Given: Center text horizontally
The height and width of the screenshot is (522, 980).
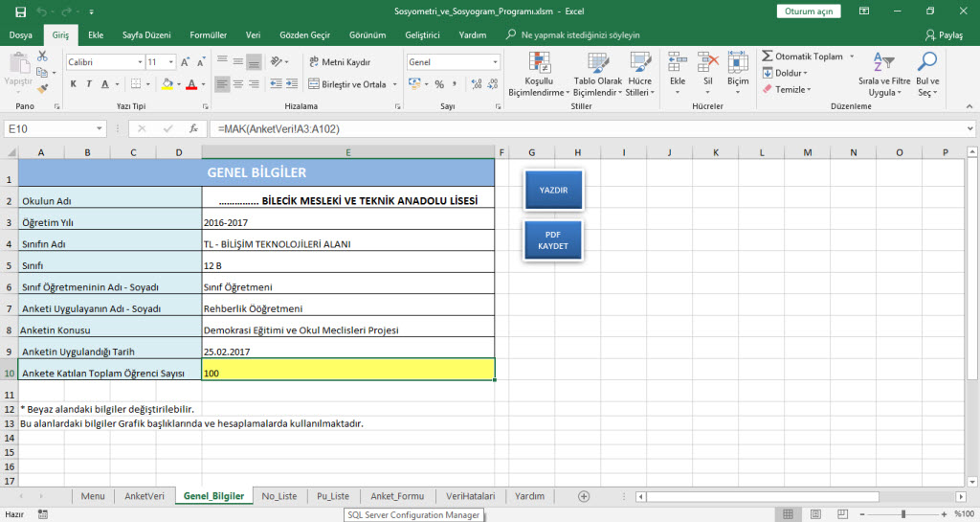Looking at the screenshot, I should [238, 83].
